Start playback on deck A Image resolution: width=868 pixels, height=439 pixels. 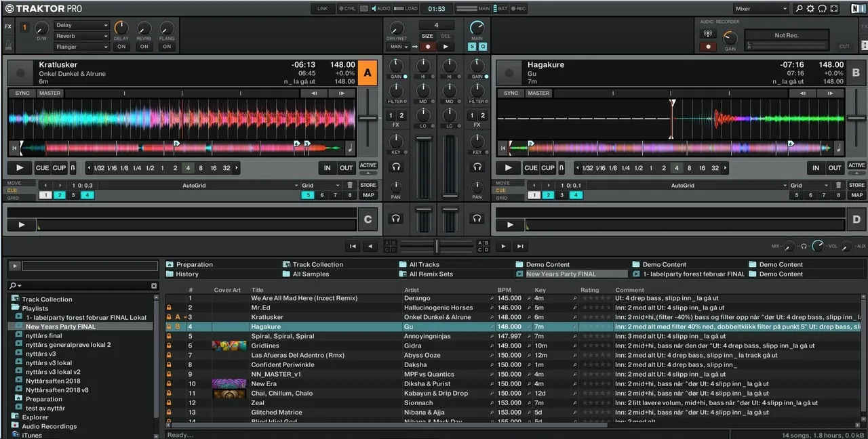(x=20, y=167)
